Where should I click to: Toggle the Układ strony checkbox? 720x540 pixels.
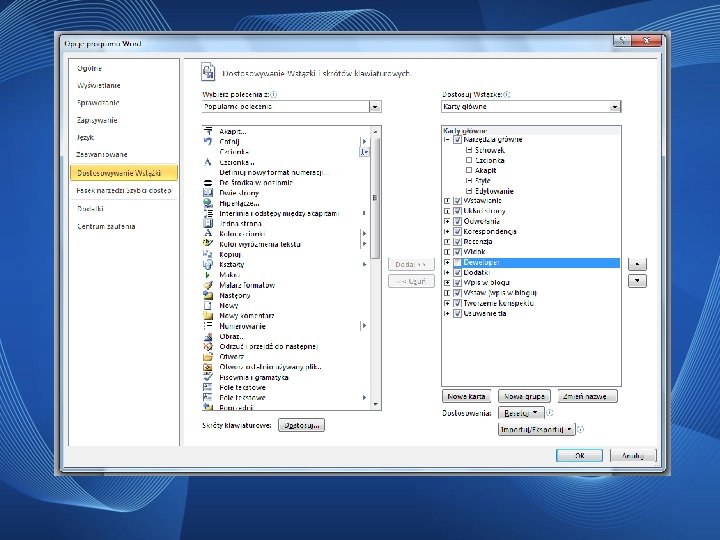pos(457,211)
